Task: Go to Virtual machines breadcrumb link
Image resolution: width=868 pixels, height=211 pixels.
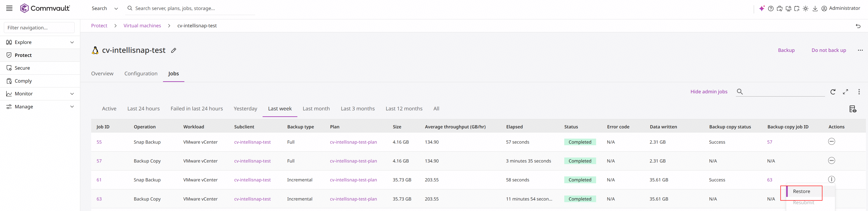Action: (142, 26)
